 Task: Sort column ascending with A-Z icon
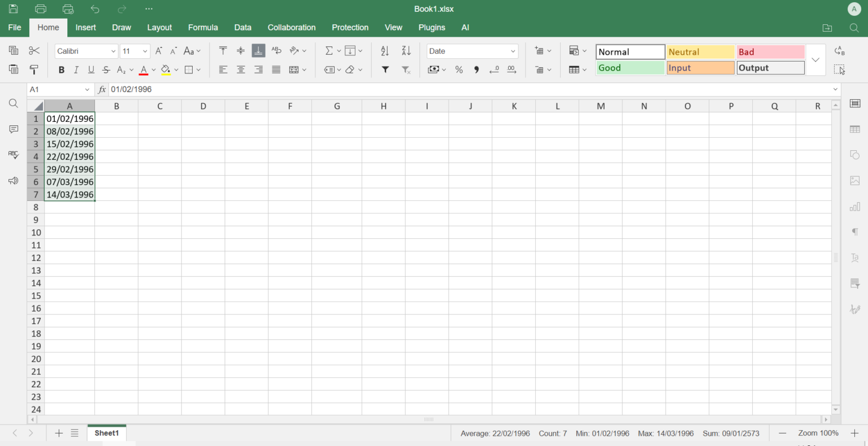pos(385,51)
